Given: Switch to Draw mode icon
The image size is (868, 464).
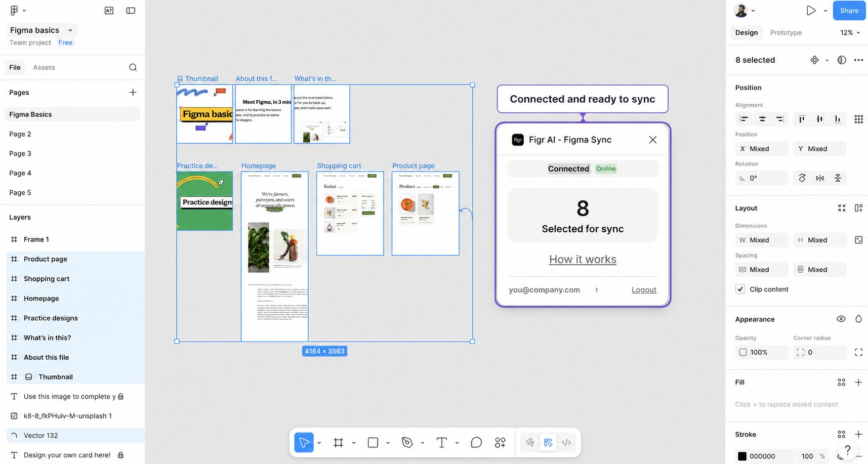Looking at the screenshot, I should (529, 443).
